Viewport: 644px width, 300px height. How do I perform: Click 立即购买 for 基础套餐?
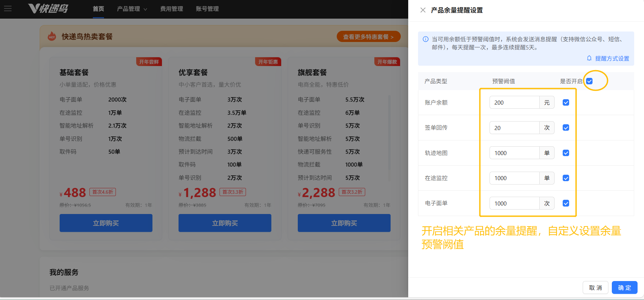(x=106, y=223)
